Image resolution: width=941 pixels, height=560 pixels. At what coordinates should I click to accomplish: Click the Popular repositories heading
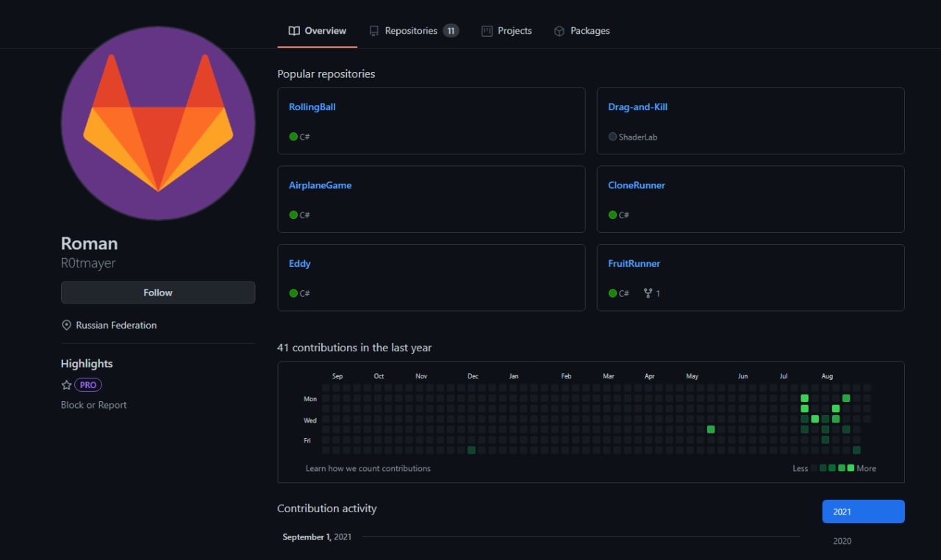[326, 74]
